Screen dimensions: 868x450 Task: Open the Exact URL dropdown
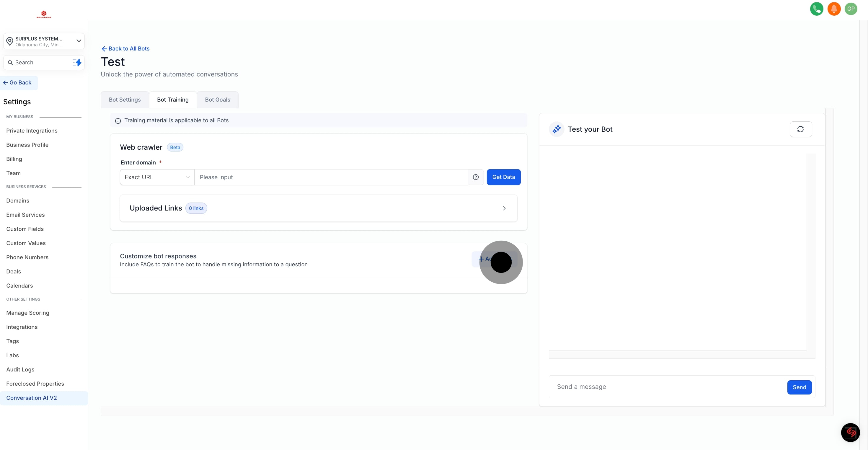(x=157, y=177)
